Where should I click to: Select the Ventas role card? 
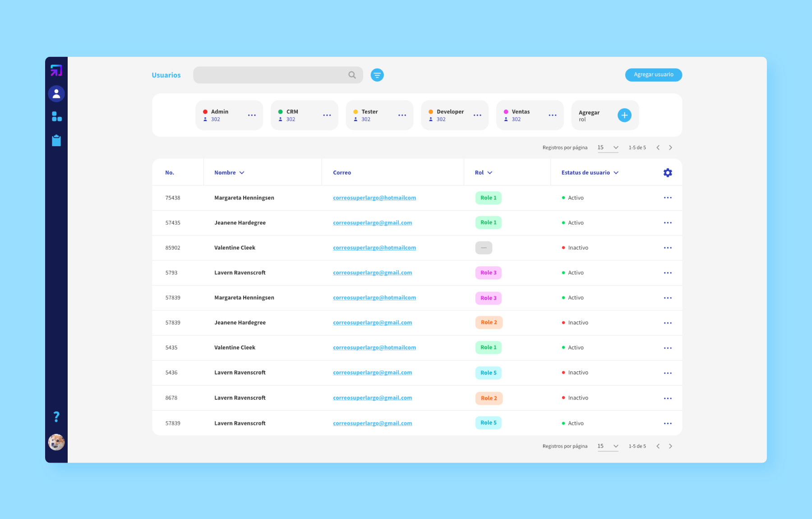(530, 115)
